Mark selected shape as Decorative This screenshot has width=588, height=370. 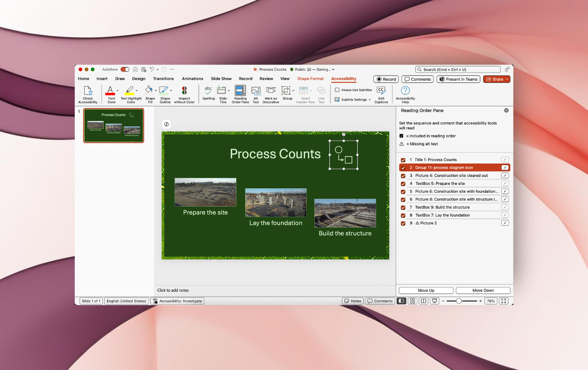pyautogui.click(x=271, y=94)
